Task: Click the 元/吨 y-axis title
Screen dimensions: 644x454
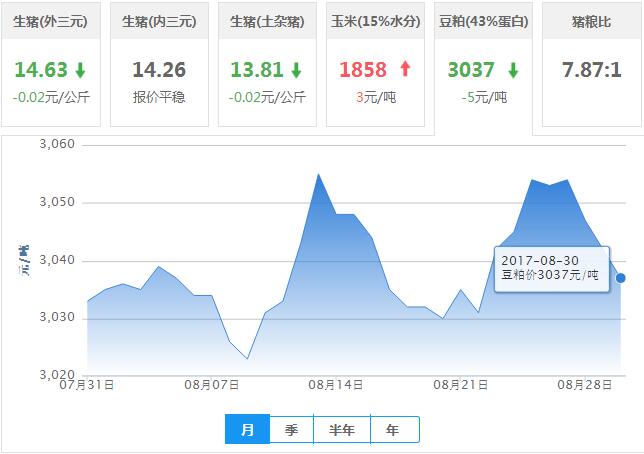Action: [x=24, y=260]
